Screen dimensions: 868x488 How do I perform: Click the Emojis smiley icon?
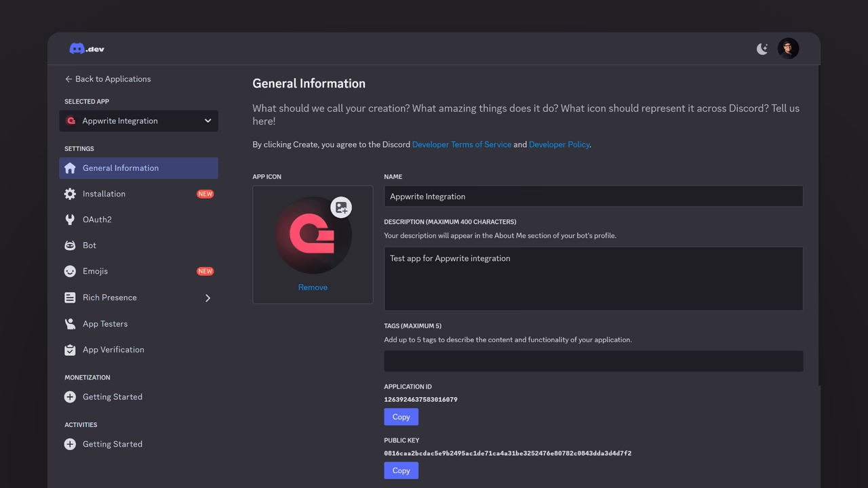70,271
